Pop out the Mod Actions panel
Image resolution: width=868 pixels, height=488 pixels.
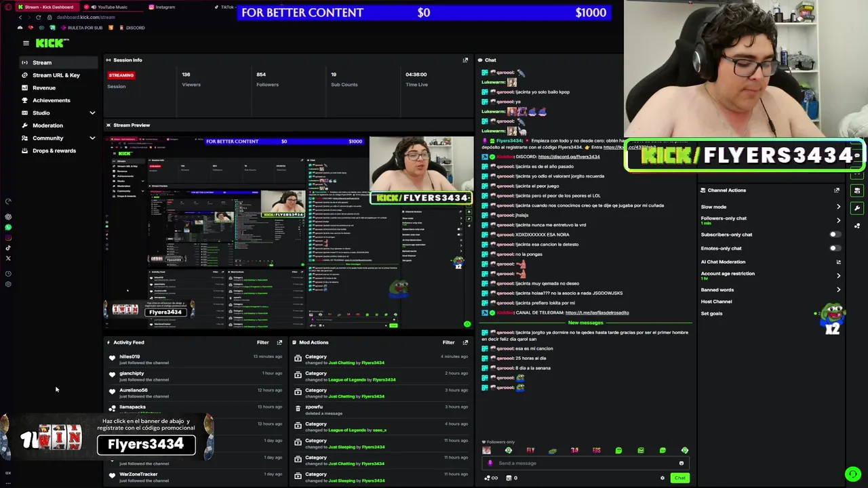pyautogui.click(x=465, y=342)
